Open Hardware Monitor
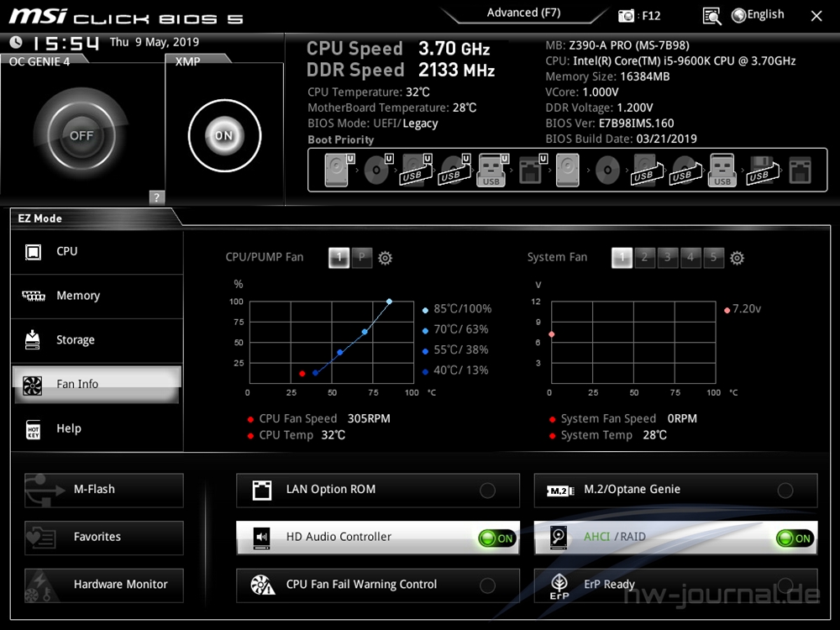The image size is (840, 630). pos(104,585)
